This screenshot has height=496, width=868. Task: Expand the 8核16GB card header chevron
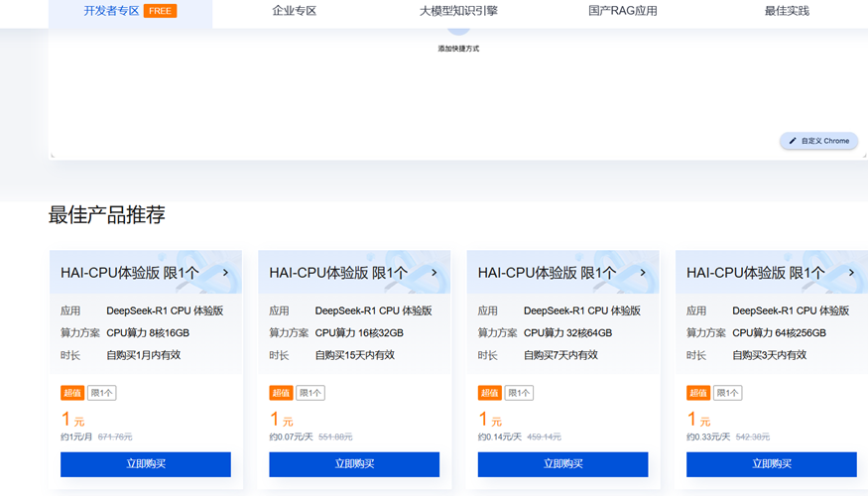(x=225, y=273)
